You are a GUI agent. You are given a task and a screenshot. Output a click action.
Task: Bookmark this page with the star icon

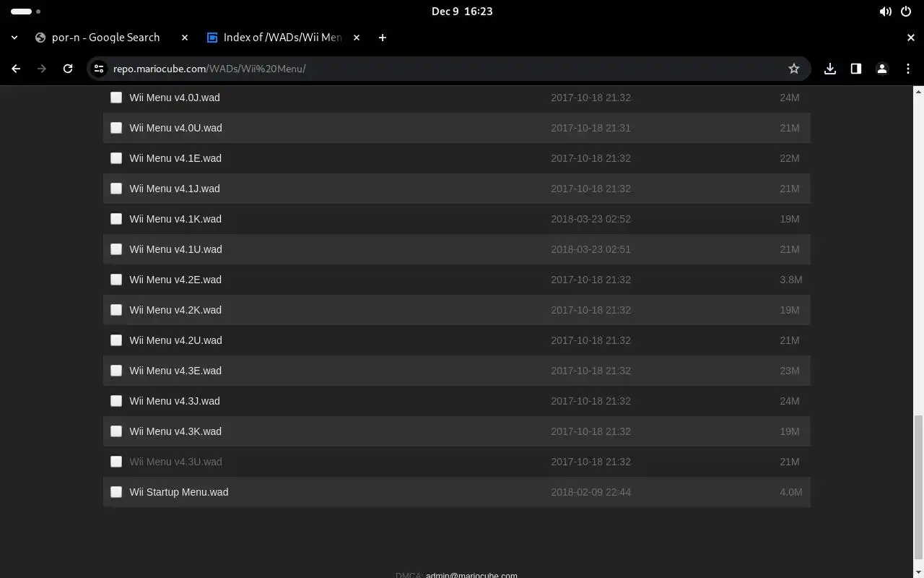[x=794, y=69]
